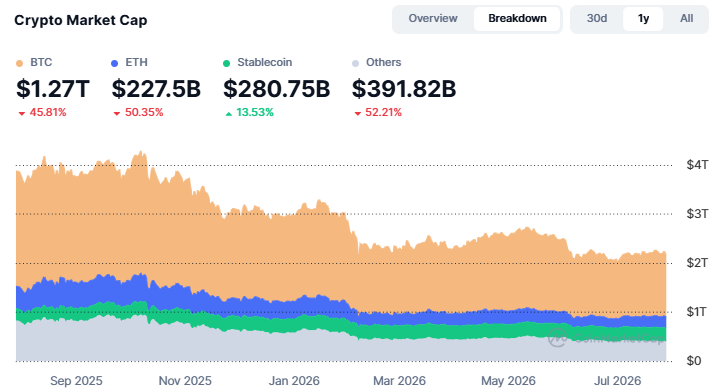Click the $2T axis label
727x390 pixels.
click(x=697, y=263)
